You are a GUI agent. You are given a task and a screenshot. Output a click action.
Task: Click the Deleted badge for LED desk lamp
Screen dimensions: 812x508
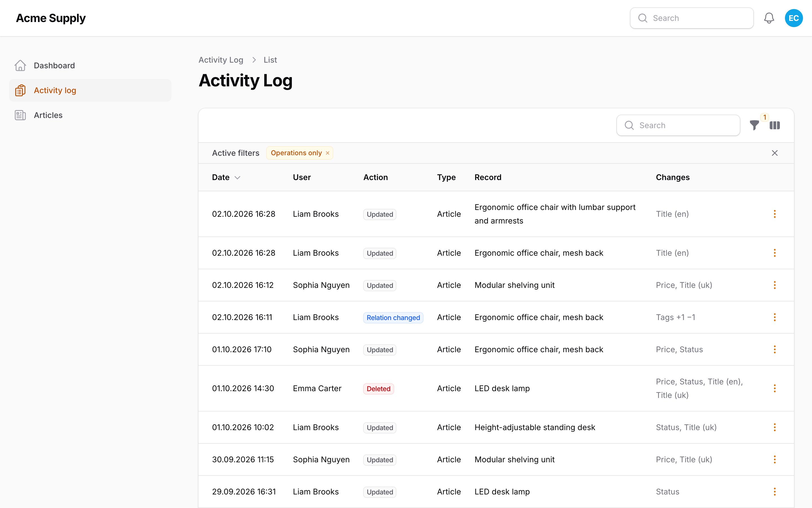(378, 389)
